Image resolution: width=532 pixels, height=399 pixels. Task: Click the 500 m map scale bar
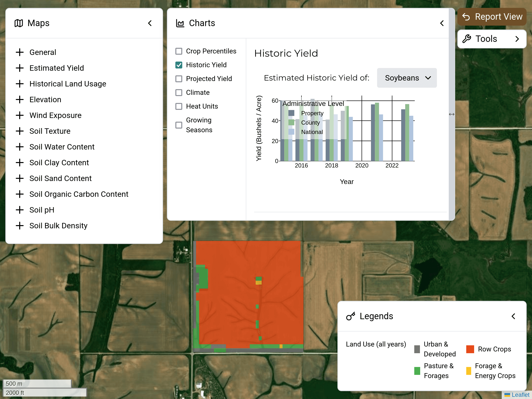tap(37, 383)
